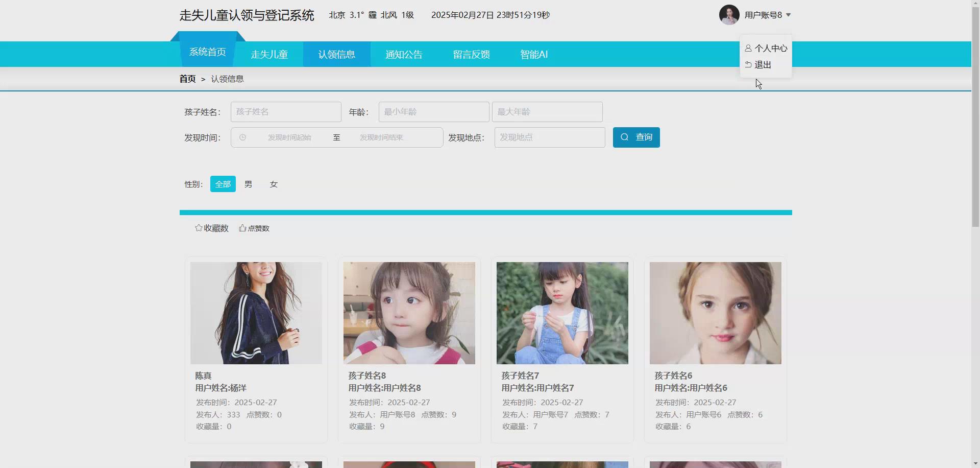The image size is (980, 468).
Task: Select the 全部 gender filter option
Action: pos(222,184)
